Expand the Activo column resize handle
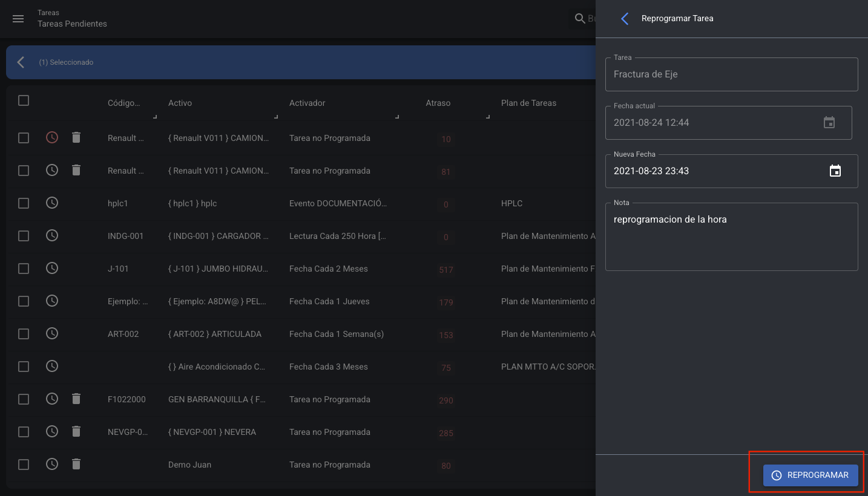The width and height of the screenshot is (868, 496). pyautogui.click(x=276, y=116)
